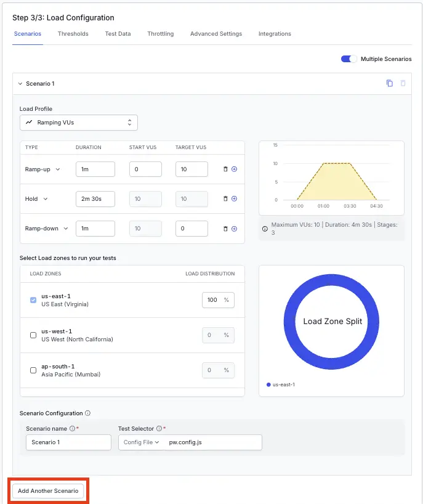Click the Hold row target VUs field
This screenshot has width=423, height=504.
point(191,199)
